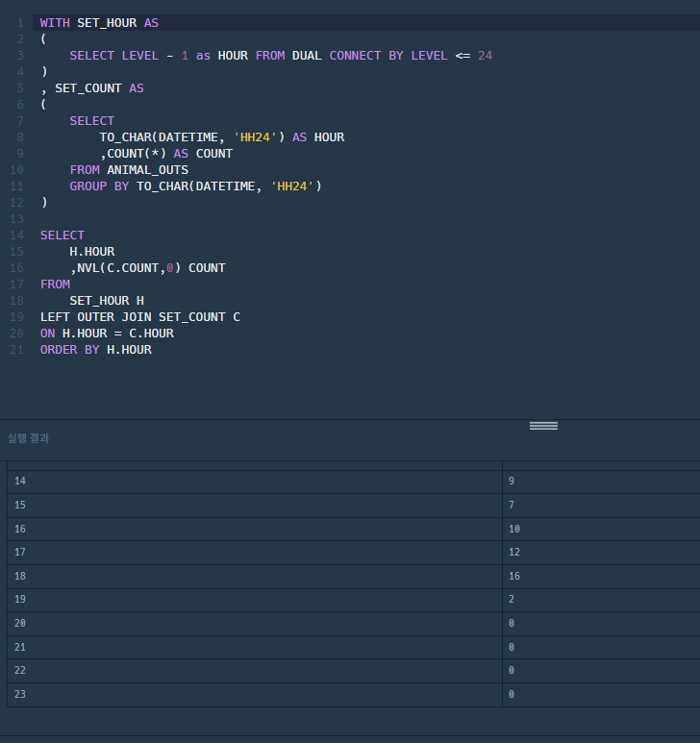This screenshot has height=743, width=700.
Task: Click the 'HH24' string on line 11
Action: point(292,186)
